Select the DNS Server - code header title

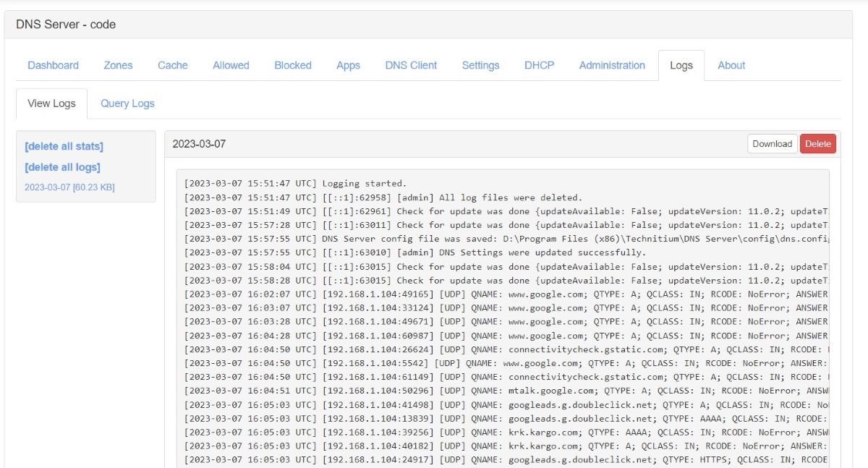(x=65, y=25)
